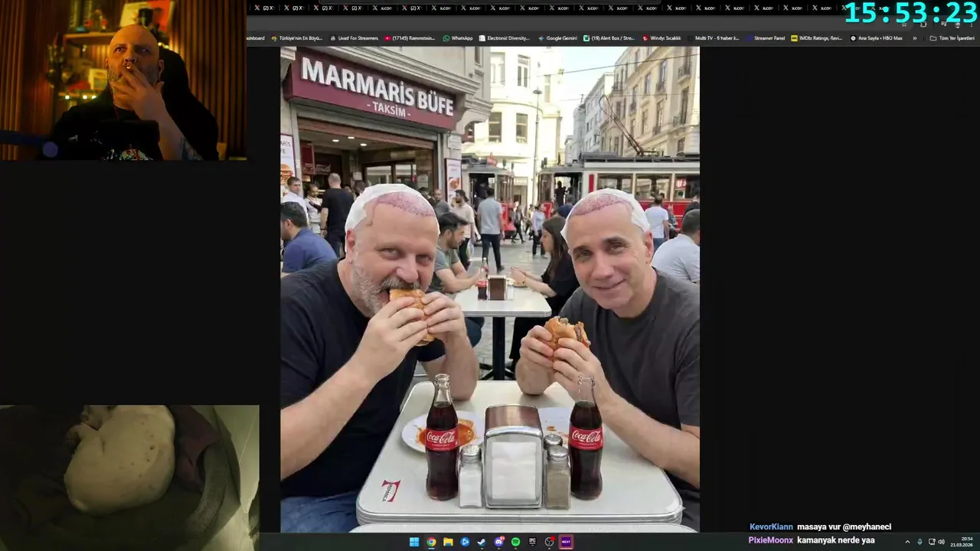Open the Tüm Yer İşaretleri folder
980x551 pixels.
(x=952, y=37)
